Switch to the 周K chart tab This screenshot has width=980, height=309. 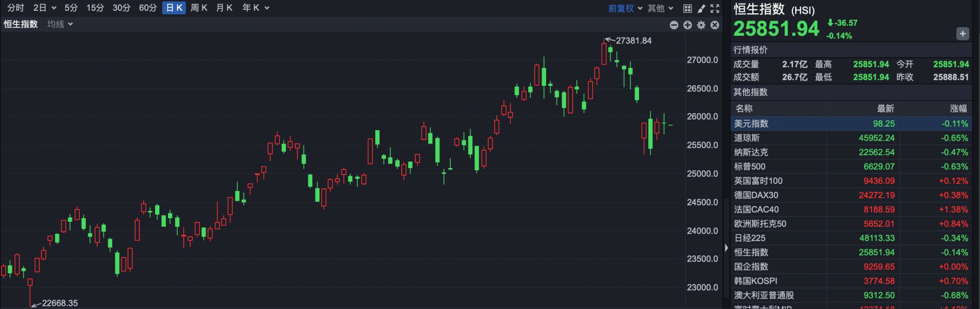(x=199, y=8)
